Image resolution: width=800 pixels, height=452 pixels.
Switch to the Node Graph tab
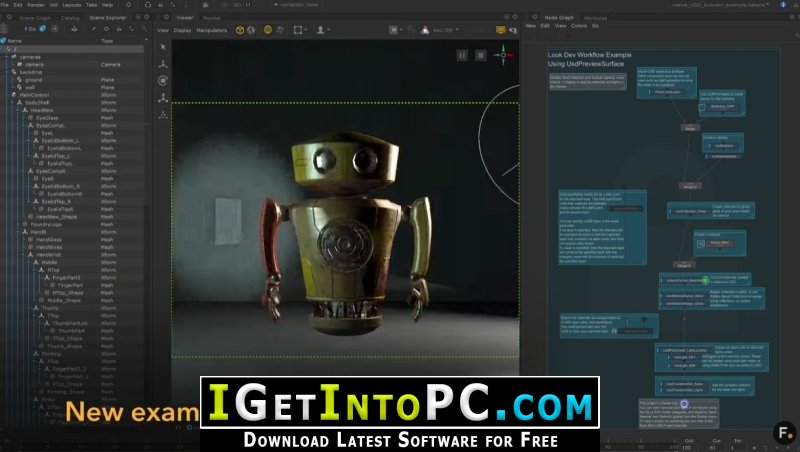559,17
